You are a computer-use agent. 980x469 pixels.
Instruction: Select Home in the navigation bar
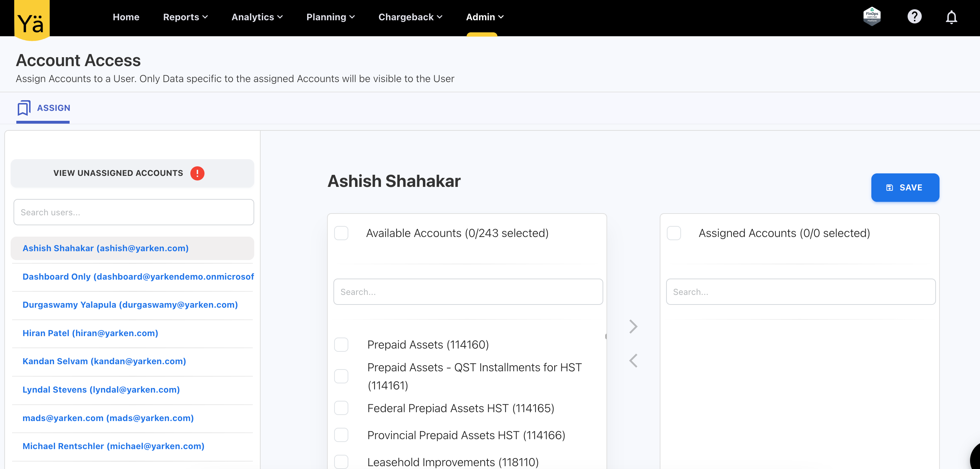[x=126, y=17]
